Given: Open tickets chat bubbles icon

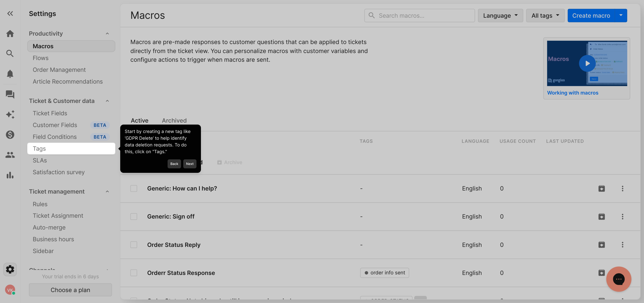Looking at the screenshot, I should [10, 94].
